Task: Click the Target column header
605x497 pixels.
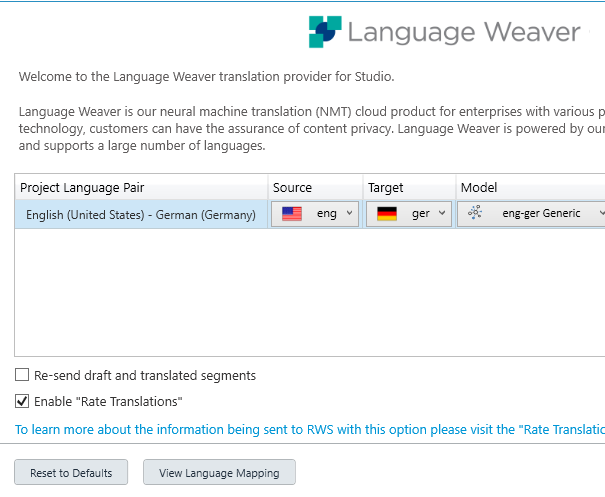Action: [x=409, y=187]
